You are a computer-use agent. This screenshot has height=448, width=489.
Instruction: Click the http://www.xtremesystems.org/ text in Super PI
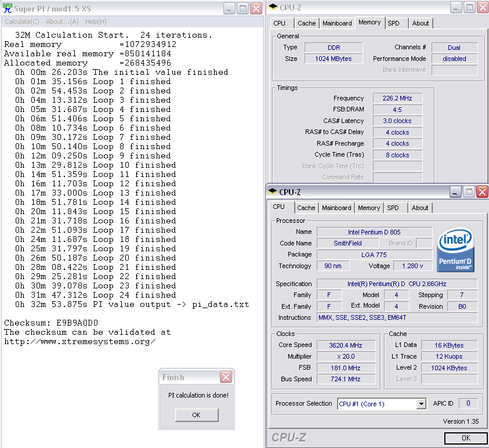[x=80, y=341]
